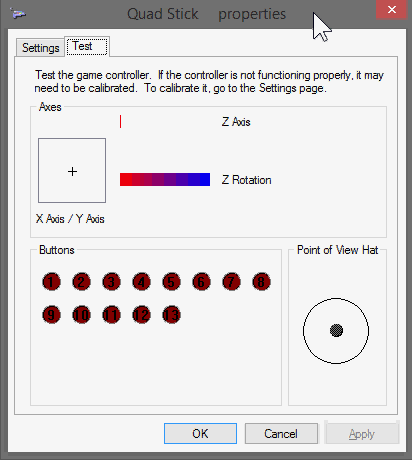
Task: Click the "Axes" group label
Action: pyautogui.click(x=50, y=107)
